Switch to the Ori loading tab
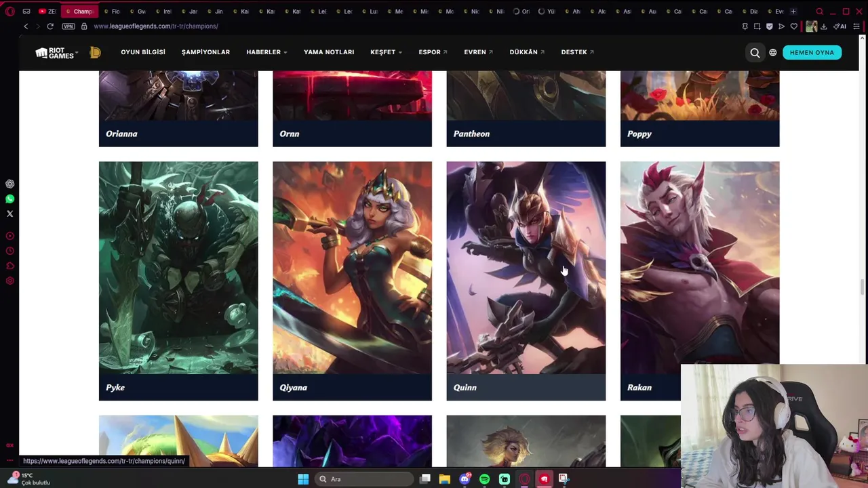Image resolution: width=868 pixels, height=488 pixels. 520,12
